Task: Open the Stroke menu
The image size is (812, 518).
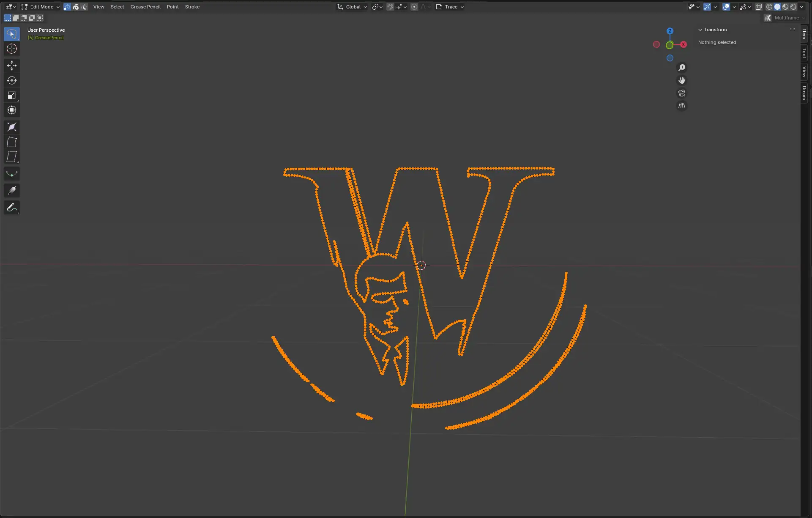Action: coord(192,7)
